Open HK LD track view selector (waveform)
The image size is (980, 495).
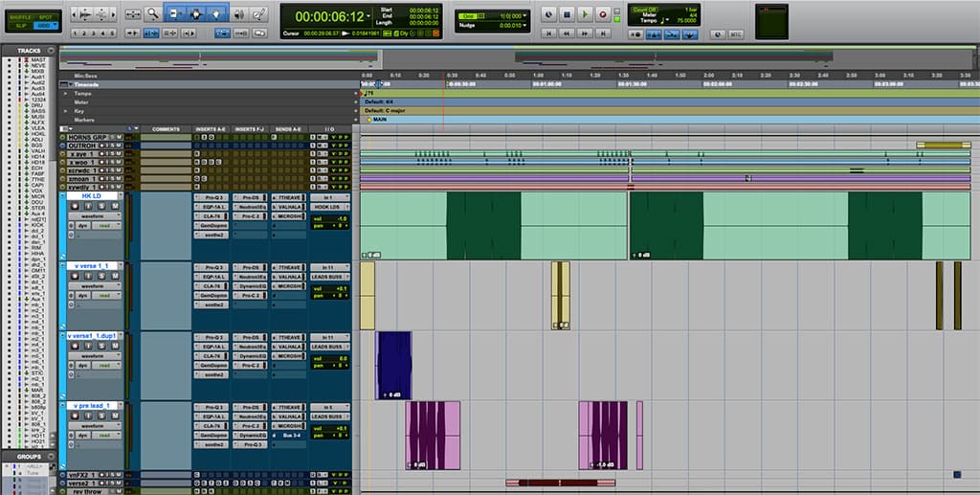point(95,216)
